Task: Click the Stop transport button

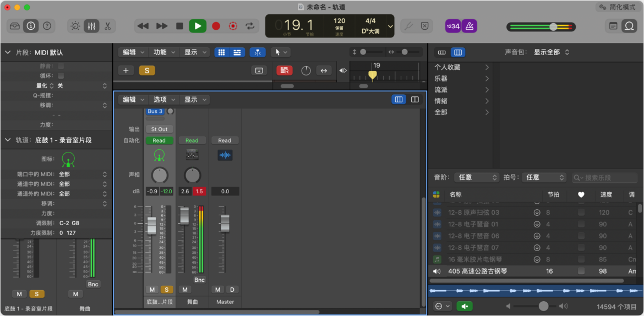Action: click(x=179, y=26)
